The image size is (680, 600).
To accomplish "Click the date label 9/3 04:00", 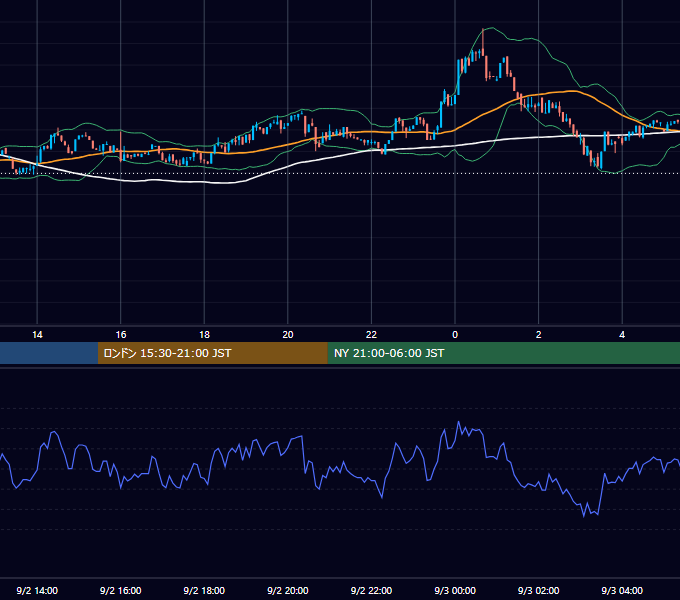I will 622,590.
